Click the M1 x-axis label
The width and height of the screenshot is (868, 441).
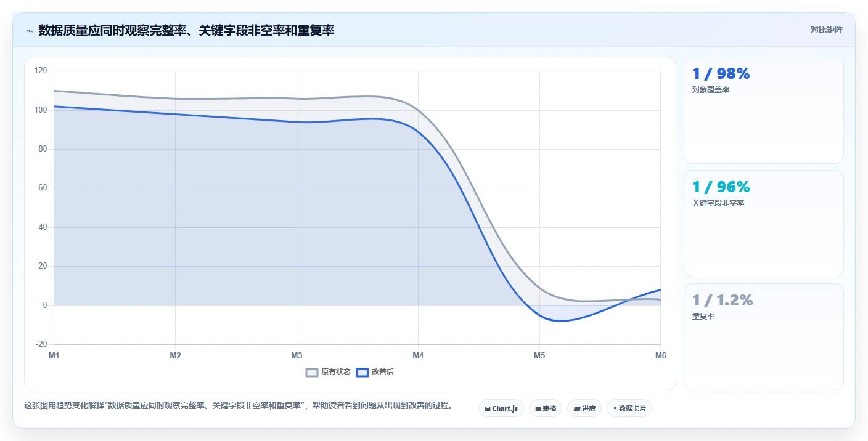point(54,355)
